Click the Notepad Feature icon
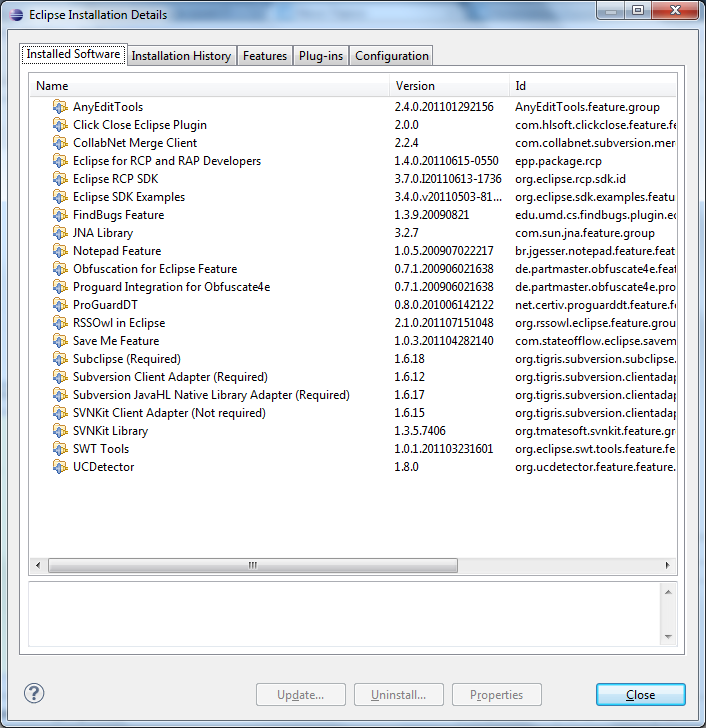Screen dimensions: 706x728 [x=59, y=251]
